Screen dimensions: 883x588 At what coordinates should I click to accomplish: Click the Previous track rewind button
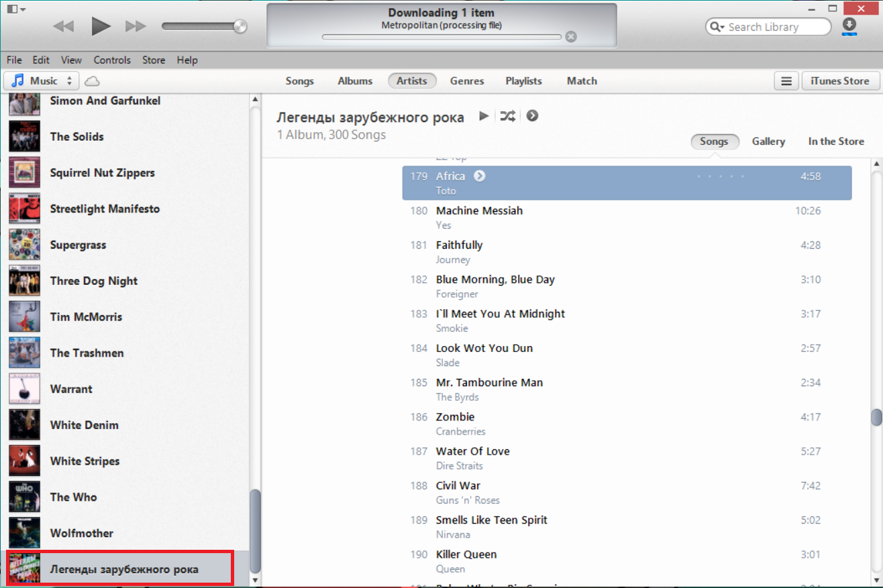63,27
